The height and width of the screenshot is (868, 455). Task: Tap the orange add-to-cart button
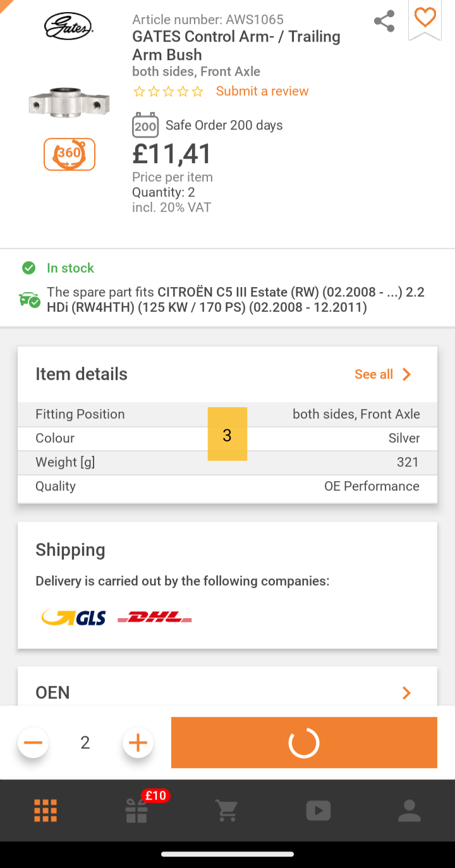pyautogui.click(x=304, y=743)
